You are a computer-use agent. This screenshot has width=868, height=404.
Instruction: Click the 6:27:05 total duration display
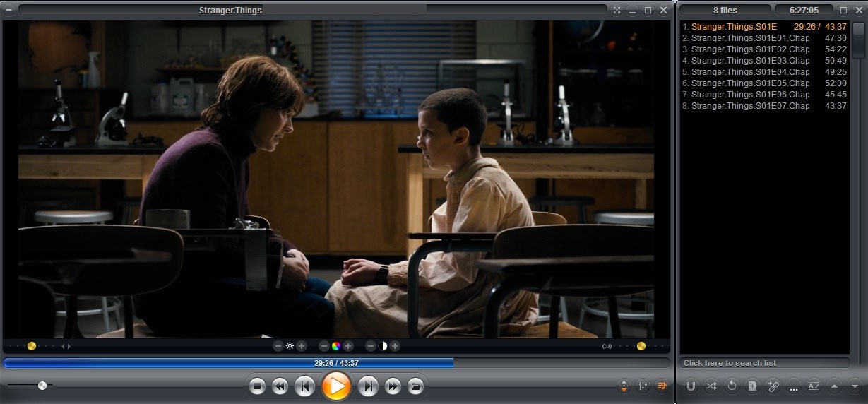coord(804,10)
